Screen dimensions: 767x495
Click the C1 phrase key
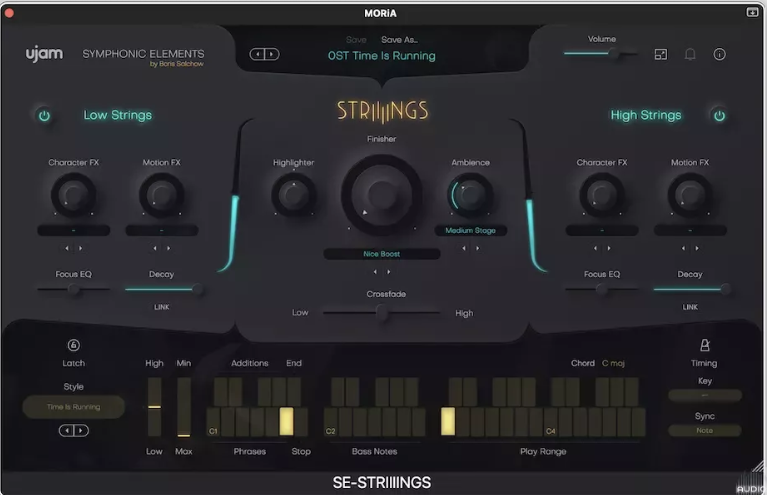213,422
